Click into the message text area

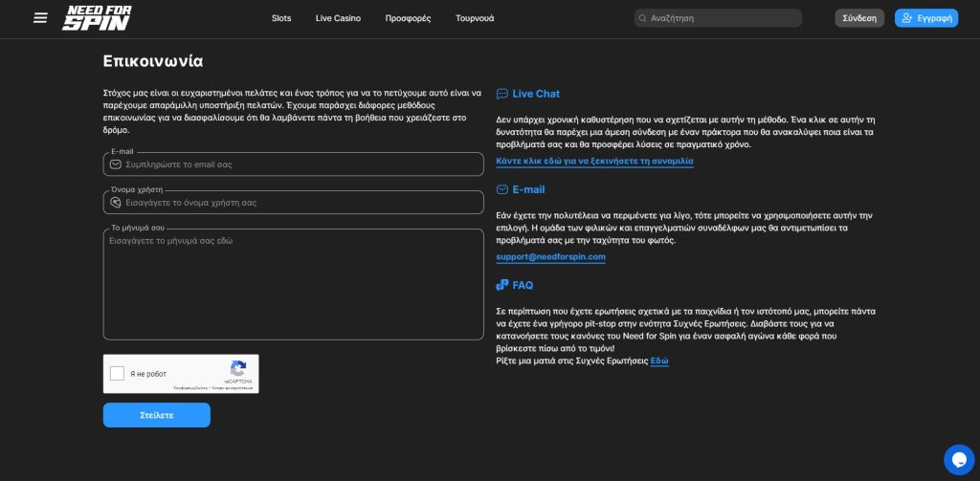coord(293,285)
